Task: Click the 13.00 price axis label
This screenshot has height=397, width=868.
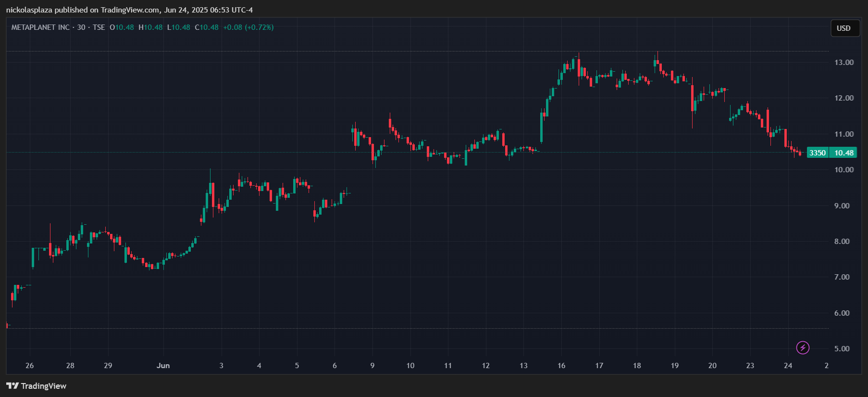Action: [844, 63]
